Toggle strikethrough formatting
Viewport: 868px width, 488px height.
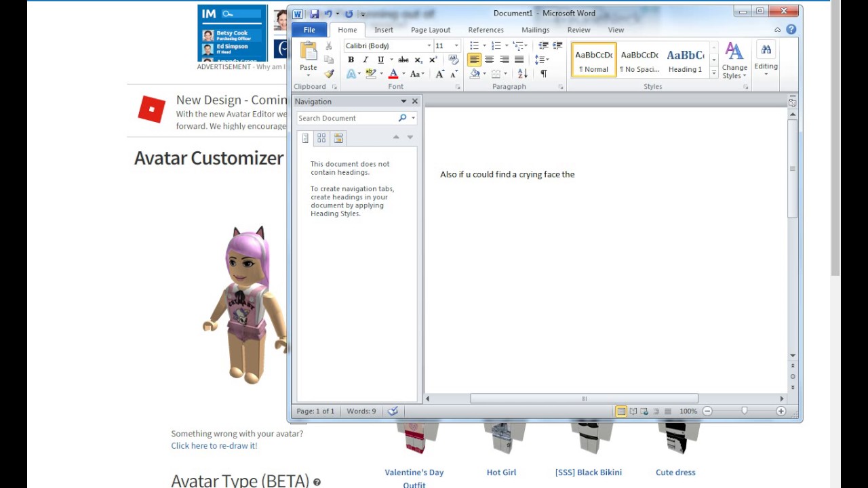[403, 60]
